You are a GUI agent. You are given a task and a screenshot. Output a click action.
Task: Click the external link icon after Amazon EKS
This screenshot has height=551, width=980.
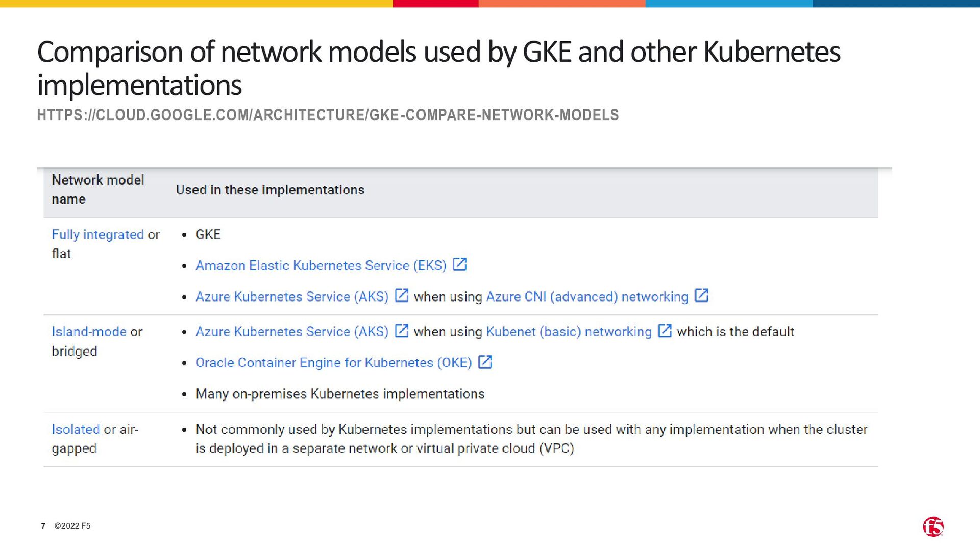click(x=459, y=264)
